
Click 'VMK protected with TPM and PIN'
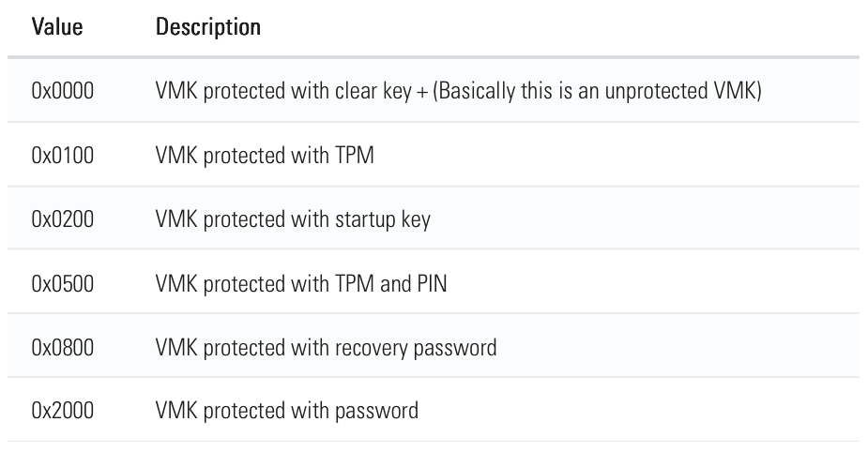300,283
